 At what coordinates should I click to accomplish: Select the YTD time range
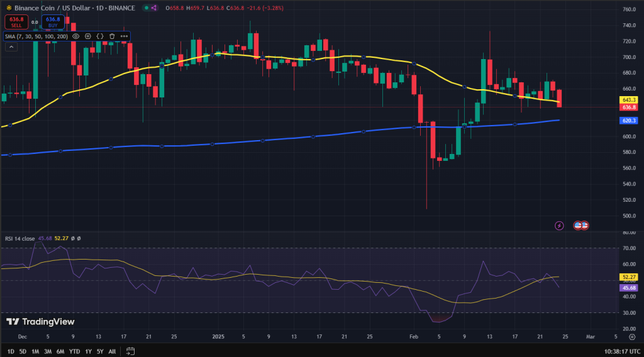(74, 351)
